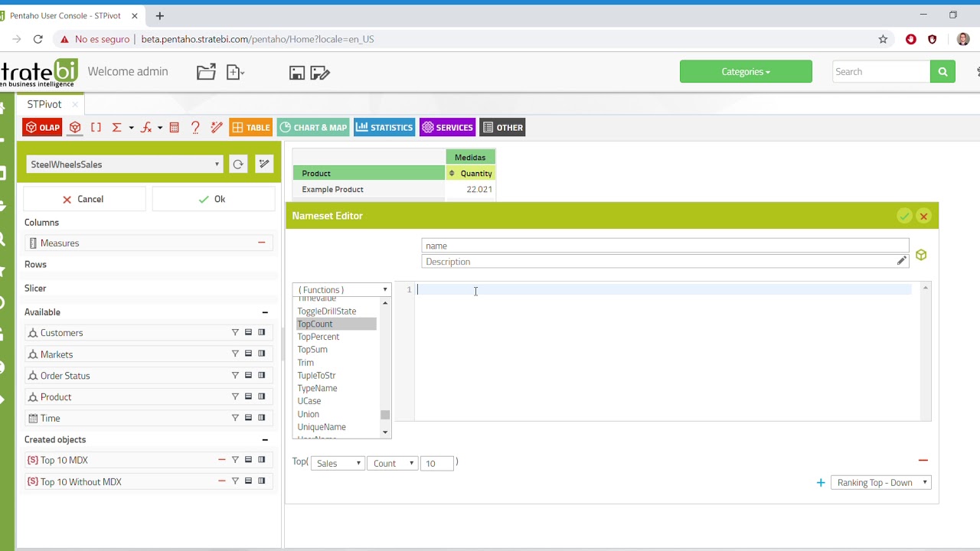Refresh the SteelWheelsSales cube

point(238,164)
